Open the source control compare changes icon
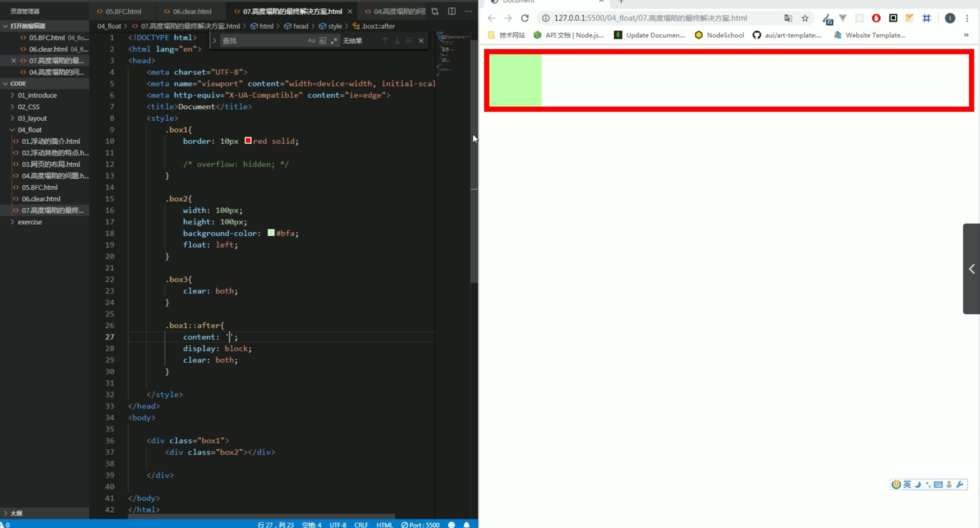Viewport: 980px width, 528px height. coord(435,11)
